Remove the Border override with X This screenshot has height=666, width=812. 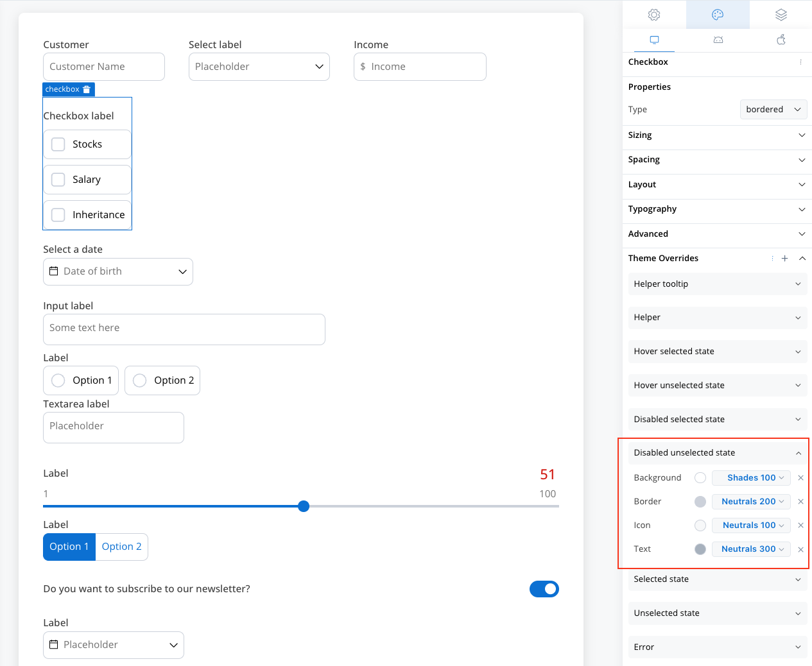click(800, 502)
